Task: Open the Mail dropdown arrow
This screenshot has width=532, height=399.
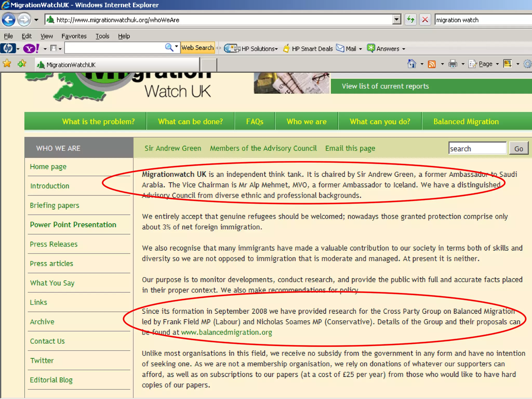Action: [x=360, y=49]
